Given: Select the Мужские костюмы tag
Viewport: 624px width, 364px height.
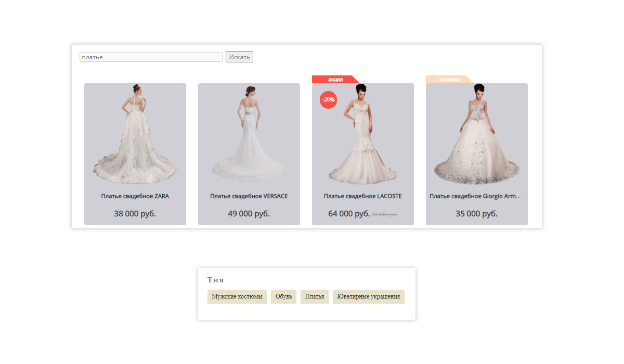Looking at the screenshot, I should pos(237,297).
